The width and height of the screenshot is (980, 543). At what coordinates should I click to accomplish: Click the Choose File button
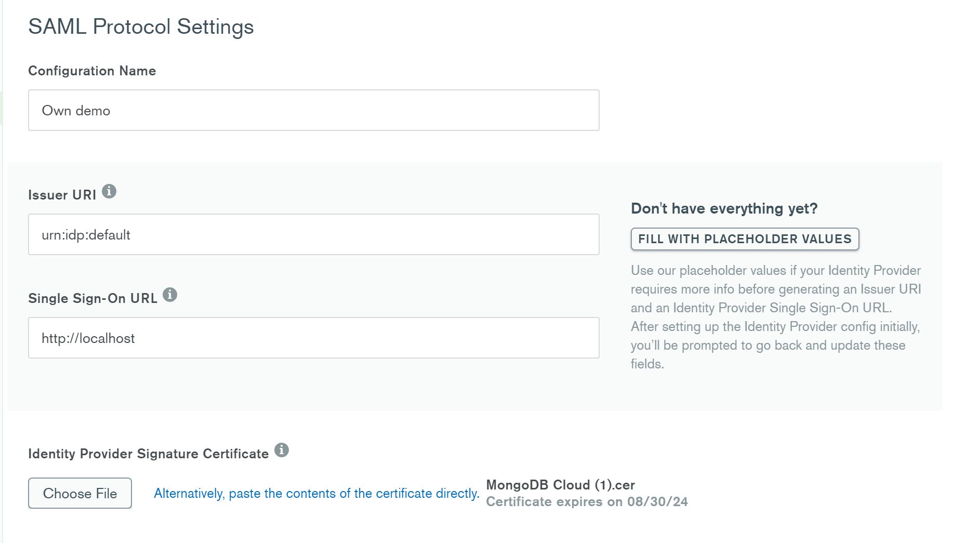point(80,493)
